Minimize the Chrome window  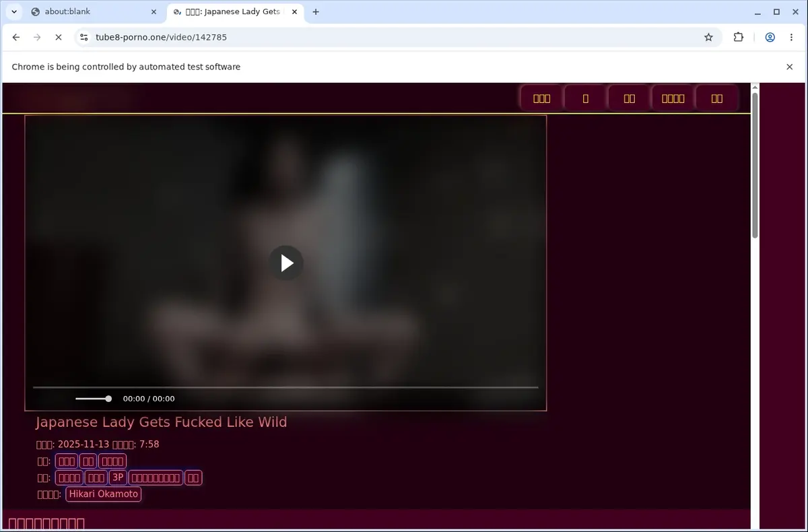click(758, 11)
